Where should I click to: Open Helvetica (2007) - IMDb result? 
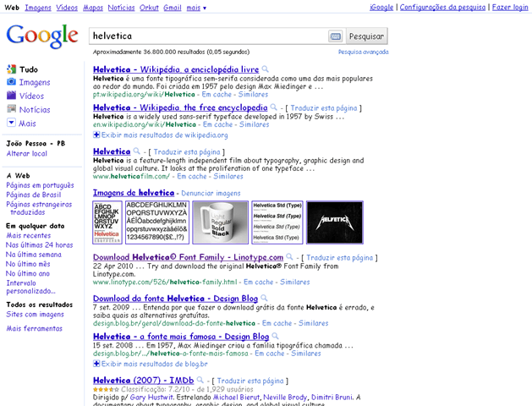coord(143,381)
